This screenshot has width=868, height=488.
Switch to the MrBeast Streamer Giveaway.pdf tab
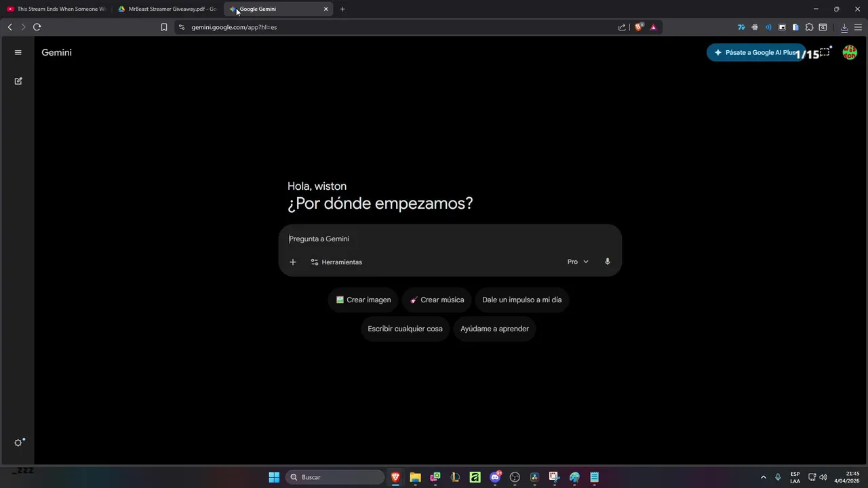pyautogui.click(x=167, y=9)
